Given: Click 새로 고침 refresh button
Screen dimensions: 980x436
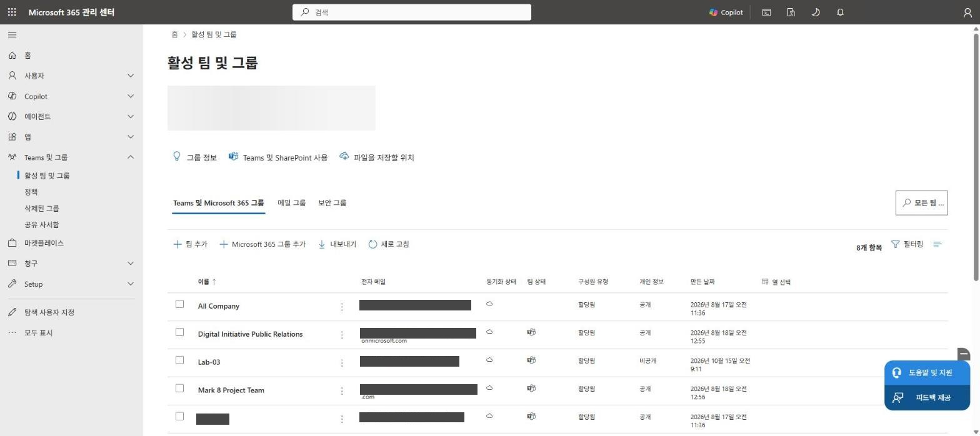Looking at the screenshot, I should 389,244.
